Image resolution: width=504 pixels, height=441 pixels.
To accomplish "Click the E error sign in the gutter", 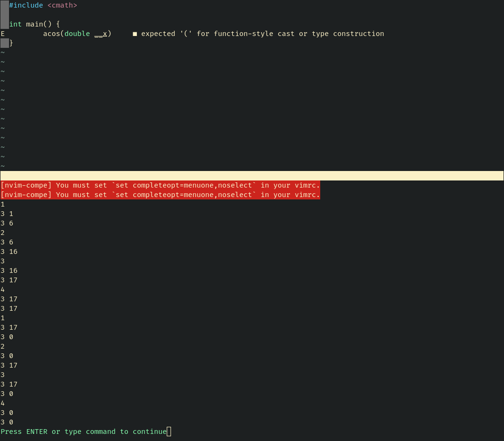I will [2, 34].
